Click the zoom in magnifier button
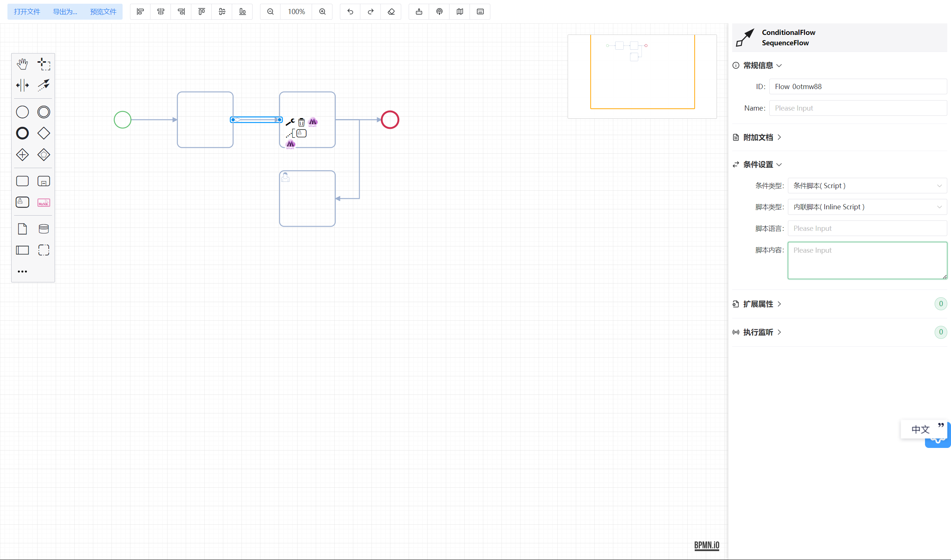The image size is (951, 560). [x=322, y=12]
